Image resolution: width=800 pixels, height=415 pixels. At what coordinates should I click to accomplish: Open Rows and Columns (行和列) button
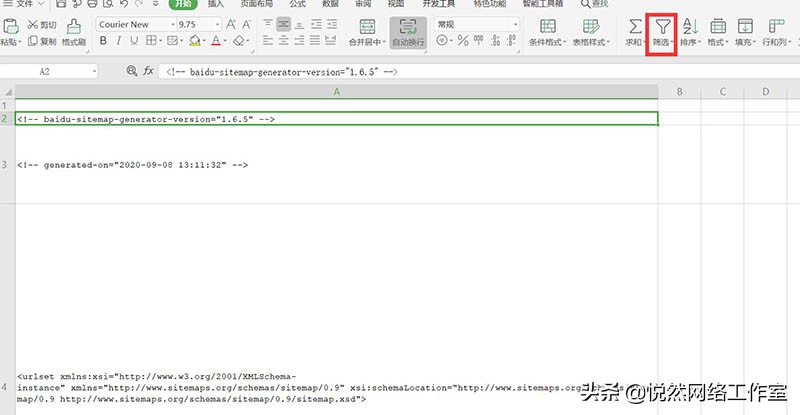pyautogui.click(x=777, y=33)
